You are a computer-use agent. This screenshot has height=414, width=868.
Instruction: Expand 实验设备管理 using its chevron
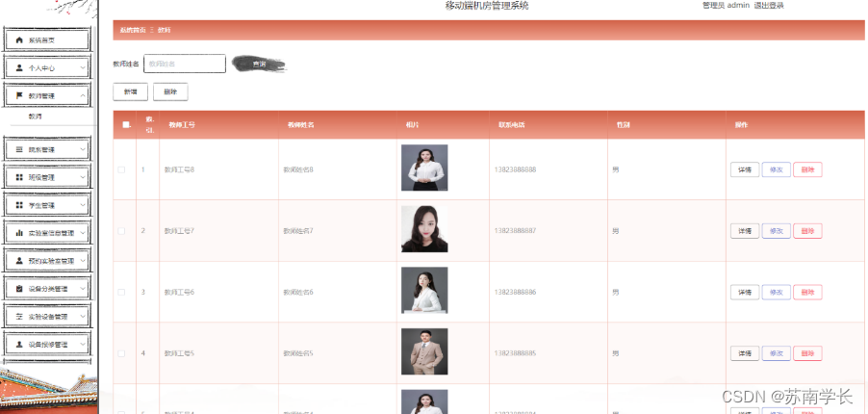83,317
